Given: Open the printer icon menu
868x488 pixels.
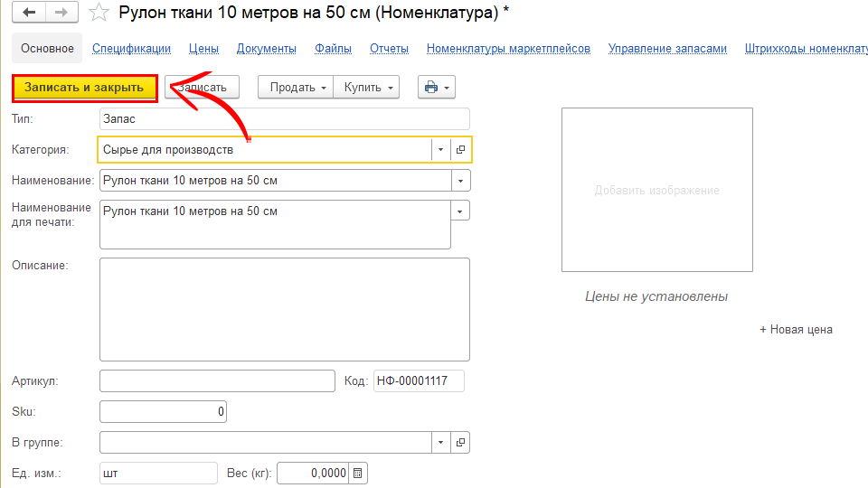Looking at the screenshot, I should 436,87.
